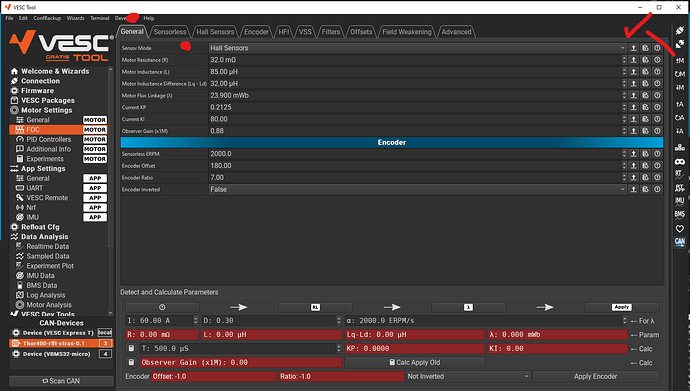690x391 pixels.
Task: Click the λ flux linkage measure button
Action: tap(468, 307)
